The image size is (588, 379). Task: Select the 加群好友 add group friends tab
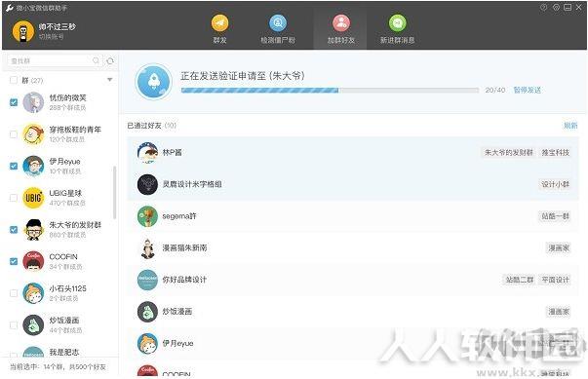[340, 29]
